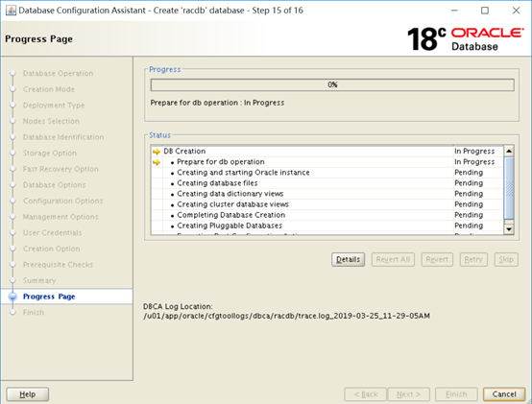532x404 pixels.
Task: Select the Progress Page step label
Action: coord(49,297)
